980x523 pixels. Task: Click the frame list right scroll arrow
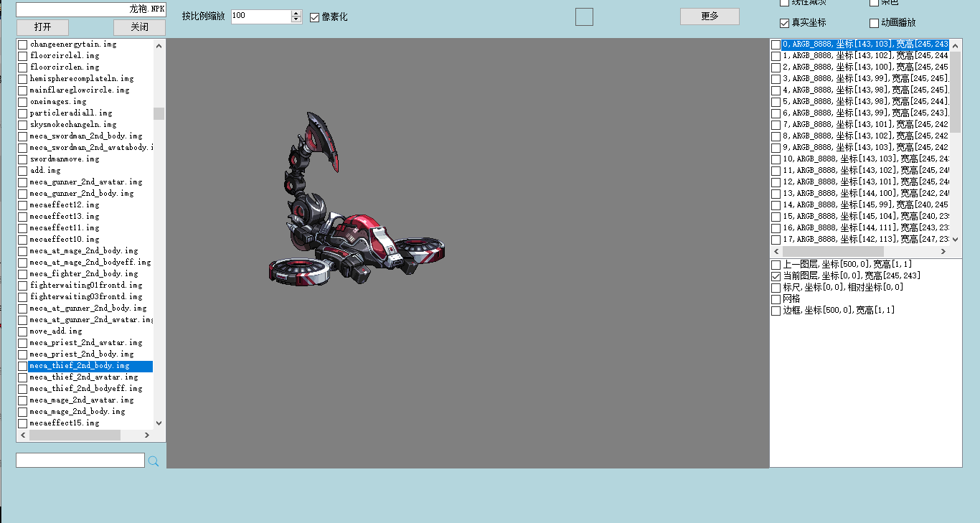tap(944, 252)
